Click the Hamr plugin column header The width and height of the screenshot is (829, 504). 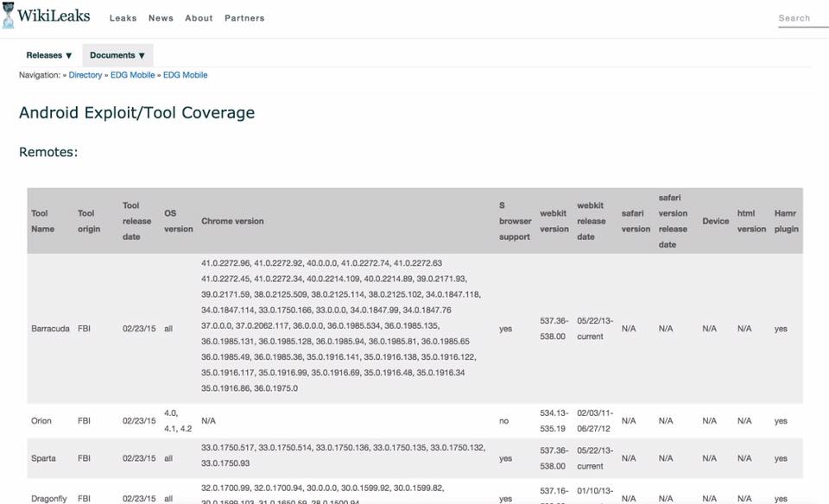coord(786,221)
